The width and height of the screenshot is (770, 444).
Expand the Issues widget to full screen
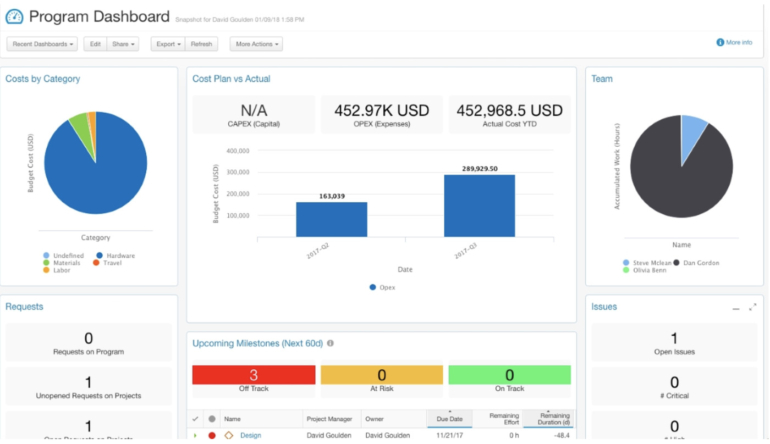pyautogui.click(x=752, y=308)
